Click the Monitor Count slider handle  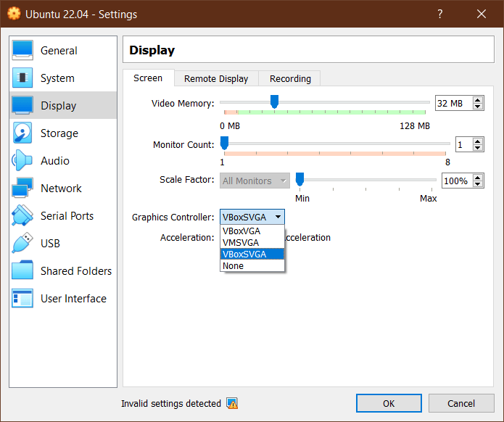click(224, 143)
